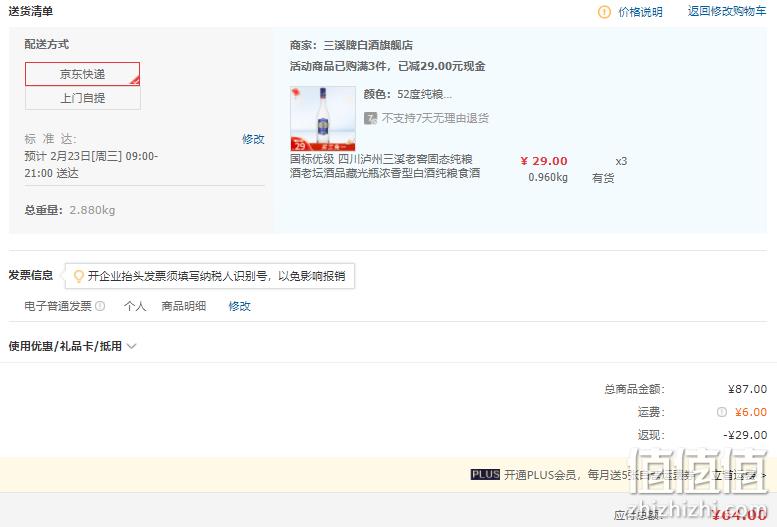This screenshot has height=527, width=777.
Task: Click the lightbulb tip icon in invoice note
Action: (78, 276)
